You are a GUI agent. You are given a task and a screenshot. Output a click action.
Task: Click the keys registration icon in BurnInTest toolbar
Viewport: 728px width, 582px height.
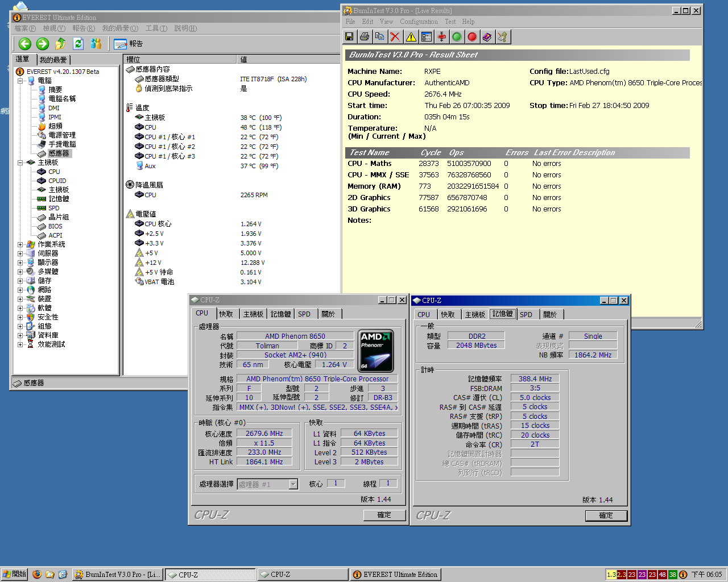(x=502, y=37)
